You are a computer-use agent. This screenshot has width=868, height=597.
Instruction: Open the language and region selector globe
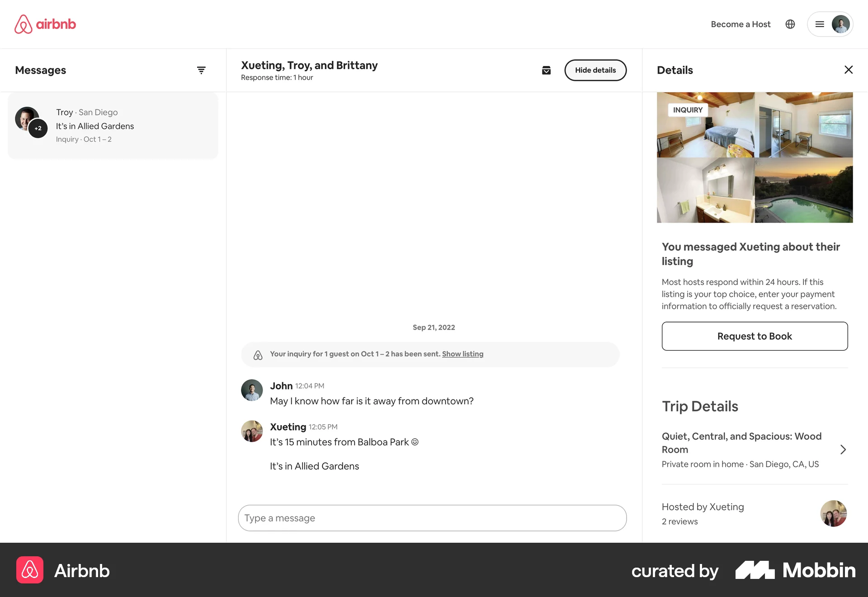pyautogui.click(x=790, y=24)
